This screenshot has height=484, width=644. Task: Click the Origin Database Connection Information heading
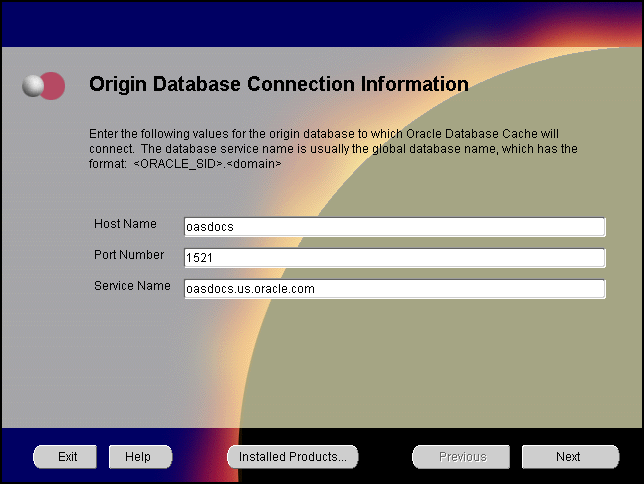tap(279, 84)
